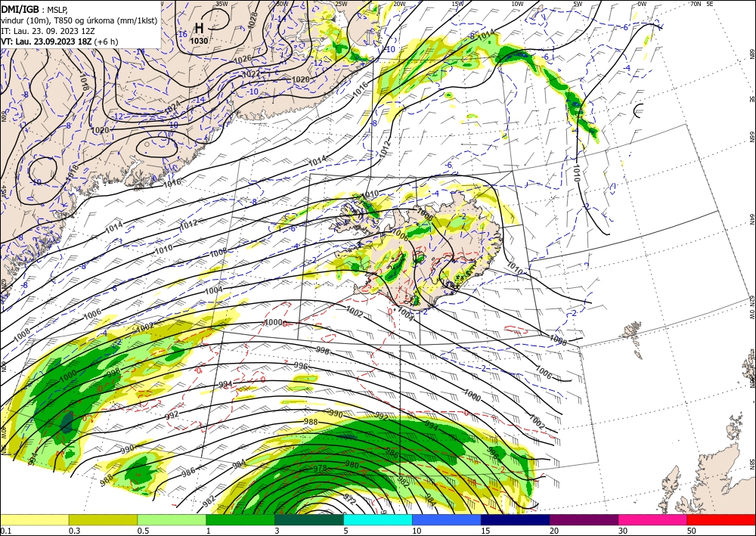Click the '15W' longitude label at the top
Screen dimensions: 756x536
458,4
